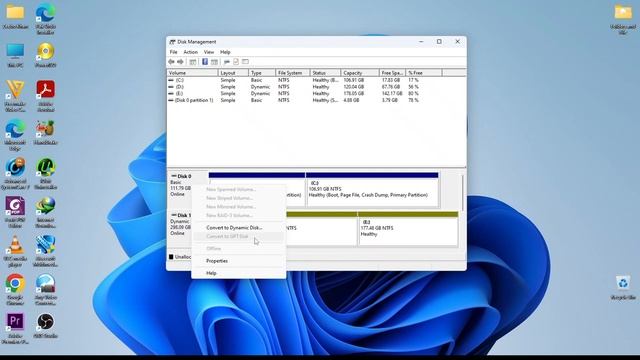The image size is (640, 360).
Task: Open the Recycle Bin desktop icon
Action: click(623, 288)
